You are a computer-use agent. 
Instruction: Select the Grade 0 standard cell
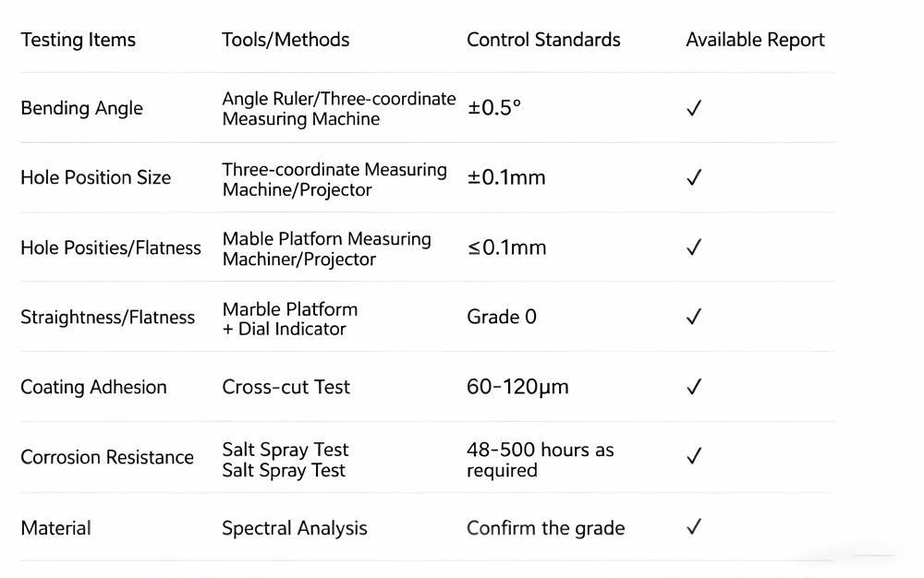pos(501,317)
